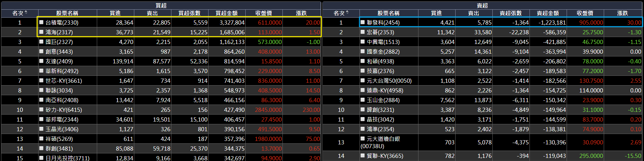Screen dimensions: 644x161
Task: Click 宏碁 賣超張數 value -22,238
Action: pos(519,32)
